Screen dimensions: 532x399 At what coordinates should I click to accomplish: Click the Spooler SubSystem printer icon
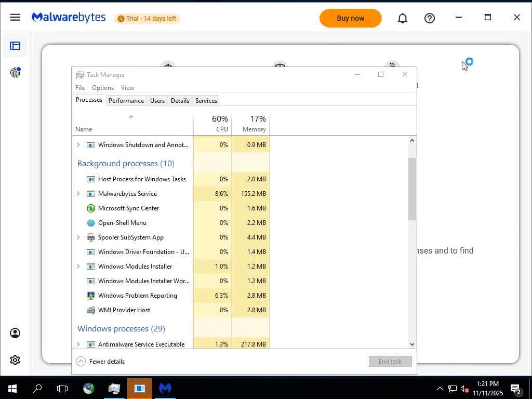point(90,237)
